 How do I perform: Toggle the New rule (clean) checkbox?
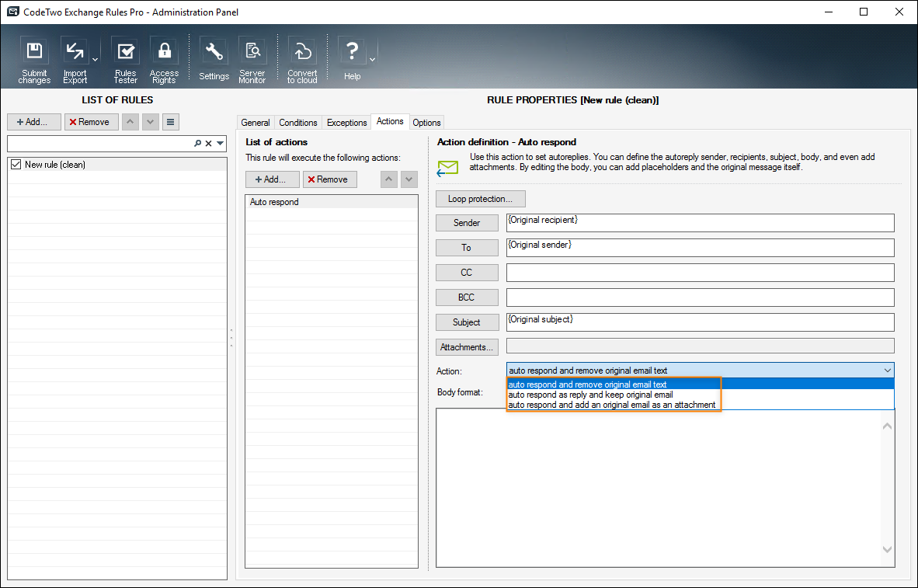tap(16, 165)
